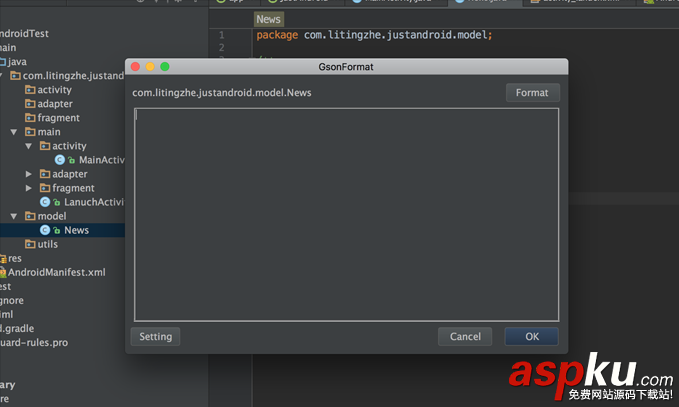The height and width of the screenshot is (407, 679).
Task: Click the LanuchActivity class icon
Action: (x=45, y=202)
